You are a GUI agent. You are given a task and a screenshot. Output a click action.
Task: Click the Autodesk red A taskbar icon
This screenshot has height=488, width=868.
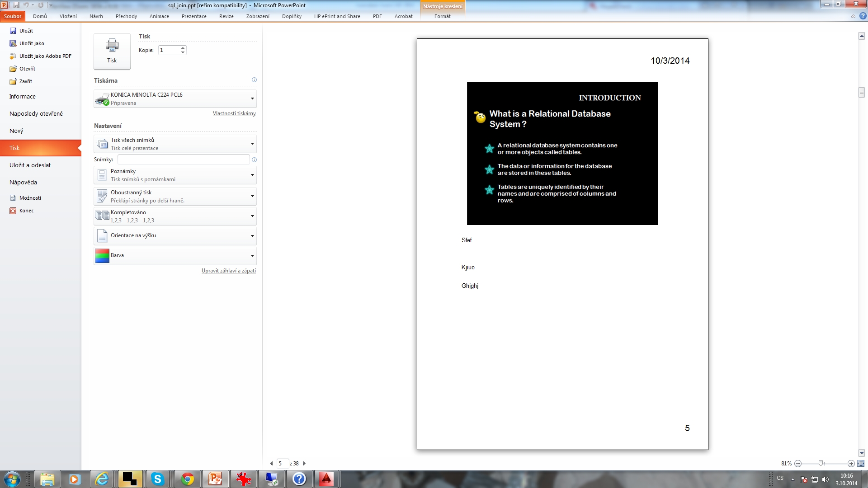click(x=326, y=479)
